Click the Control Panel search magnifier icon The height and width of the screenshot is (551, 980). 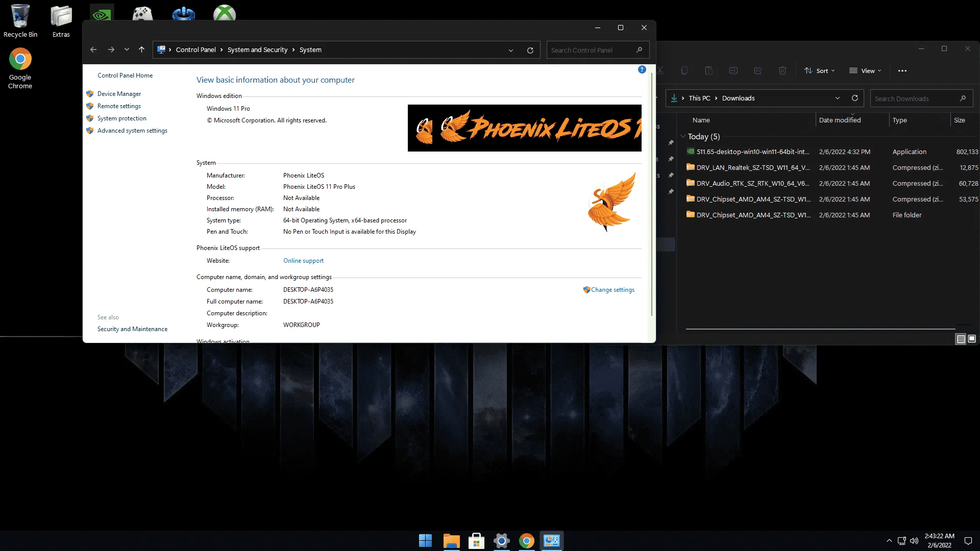click(x=639, y=50)
